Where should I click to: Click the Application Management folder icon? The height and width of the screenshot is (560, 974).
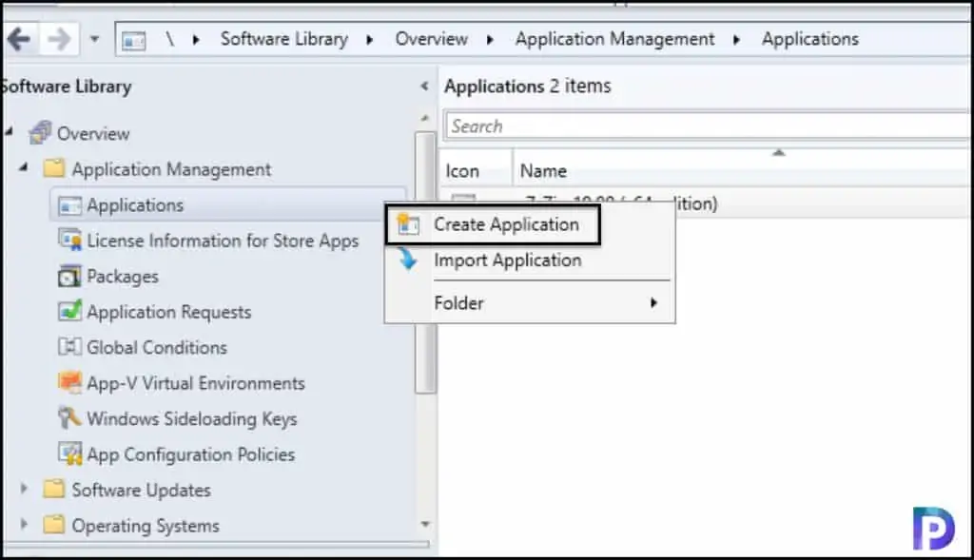point(54,168)
